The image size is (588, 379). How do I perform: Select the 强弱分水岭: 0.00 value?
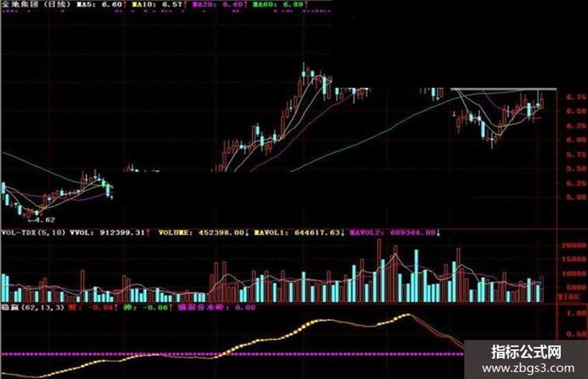217,307
